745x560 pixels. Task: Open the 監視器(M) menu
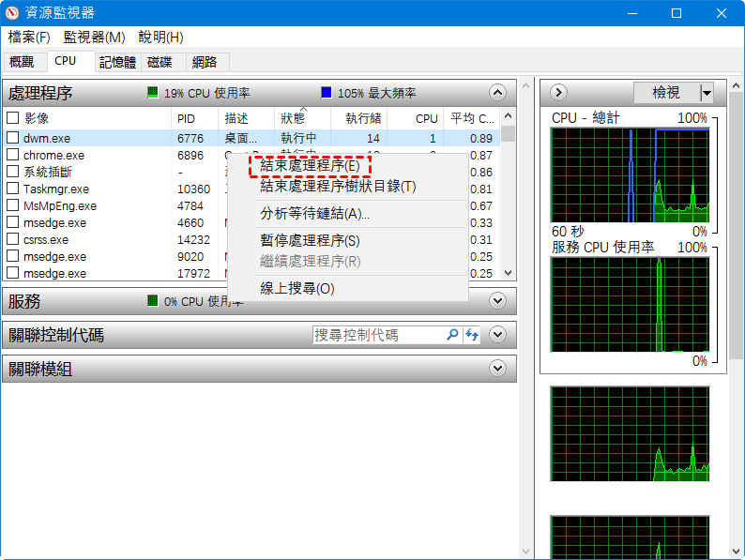[94, 37]
